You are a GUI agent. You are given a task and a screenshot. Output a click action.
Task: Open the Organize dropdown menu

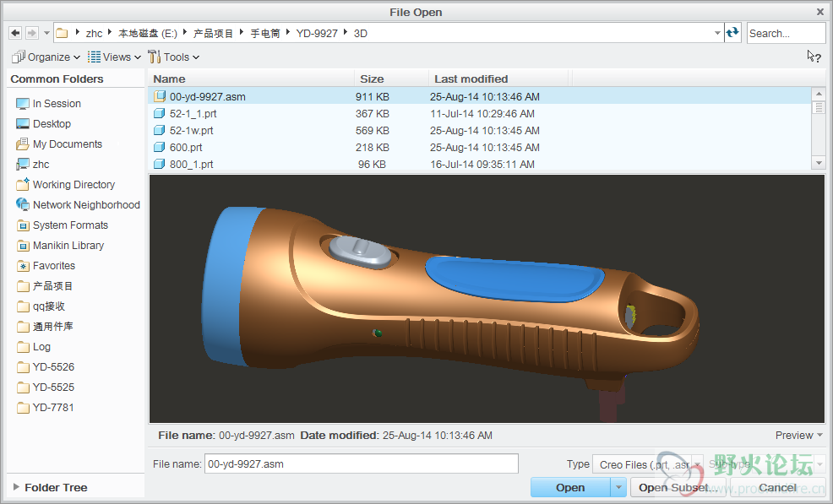click(46, 57)
